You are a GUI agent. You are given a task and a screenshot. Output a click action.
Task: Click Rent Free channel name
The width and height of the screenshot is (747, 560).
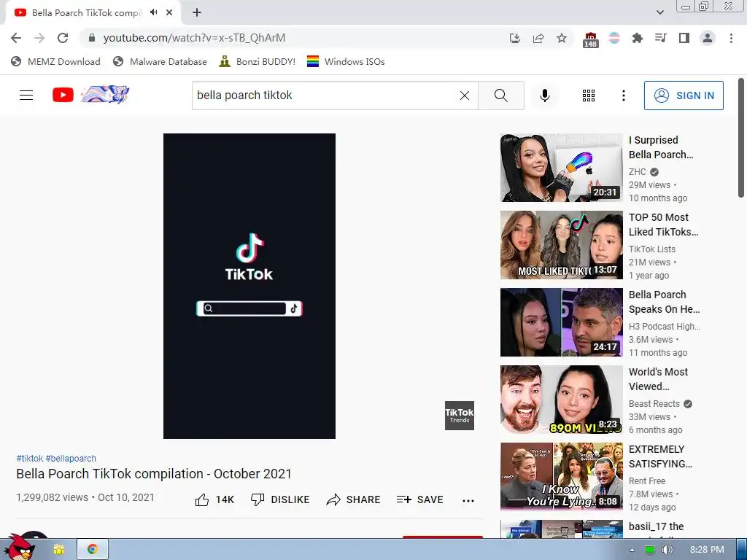click(647, 481)
